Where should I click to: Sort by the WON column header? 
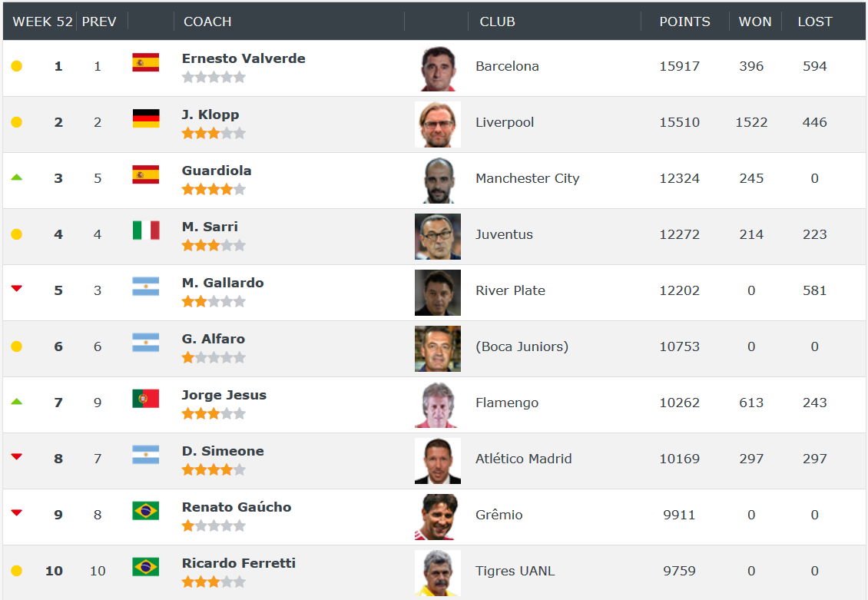[754, 22]
